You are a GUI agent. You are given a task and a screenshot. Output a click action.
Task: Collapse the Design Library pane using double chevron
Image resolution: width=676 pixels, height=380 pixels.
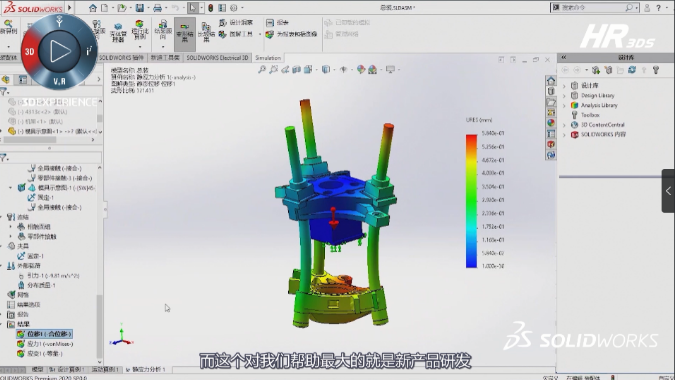(563, 57)
